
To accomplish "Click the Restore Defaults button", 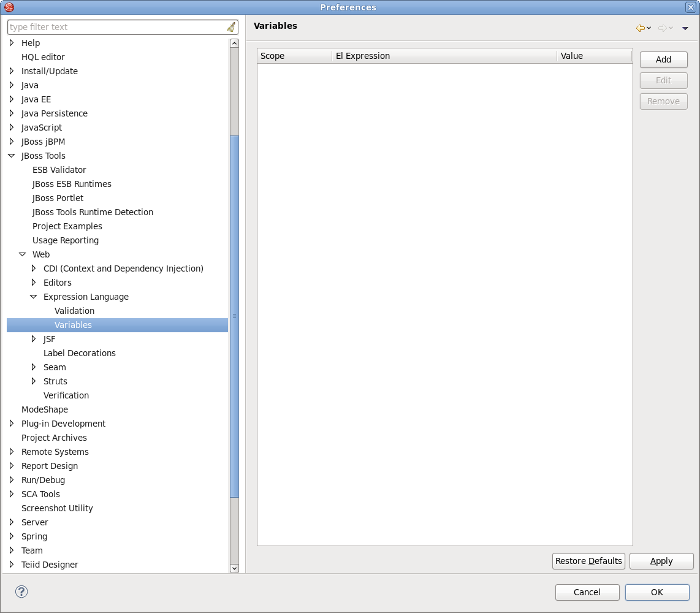I will click(x=588, y=561).
